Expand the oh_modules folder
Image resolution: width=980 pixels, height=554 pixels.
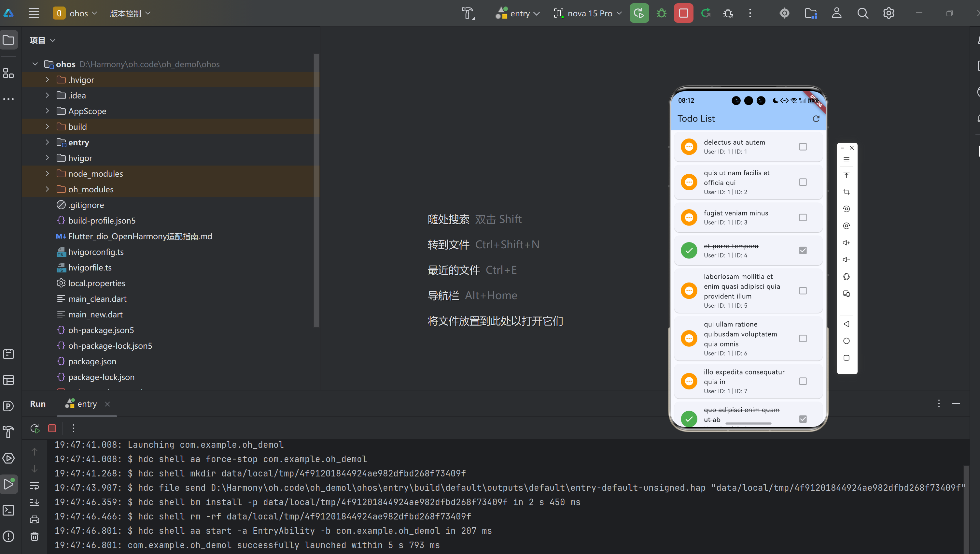point(47,189)
